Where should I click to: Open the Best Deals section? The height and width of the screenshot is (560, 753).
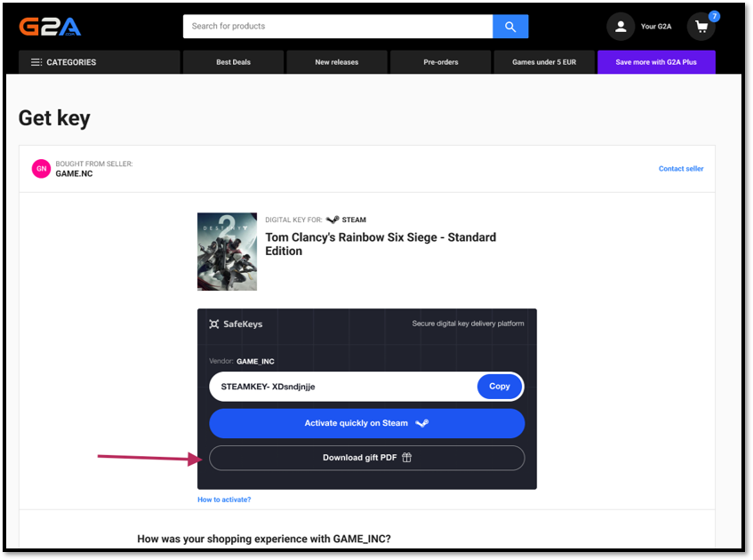click(233, 61)
